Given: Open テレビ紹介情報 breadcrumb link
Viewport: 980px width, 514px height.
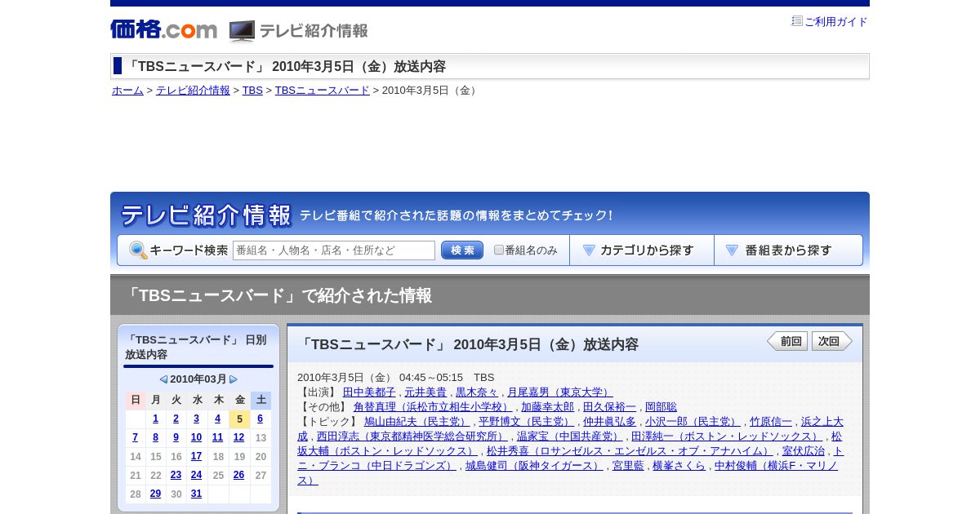Looking at the screenshot, I should (x=193, y=91).
